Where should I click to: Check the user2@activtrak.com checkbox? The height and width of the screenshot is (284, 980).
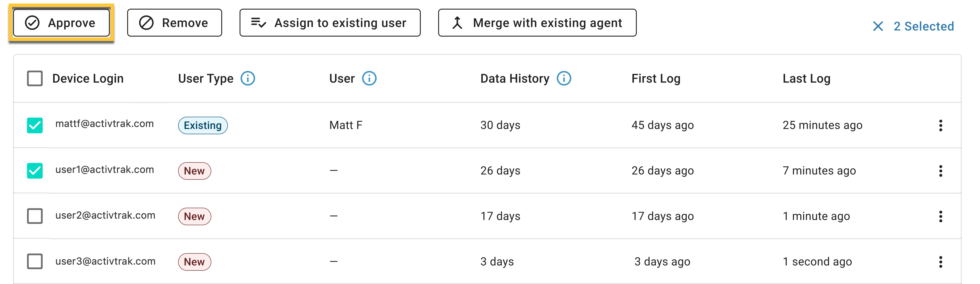(35, 216)
